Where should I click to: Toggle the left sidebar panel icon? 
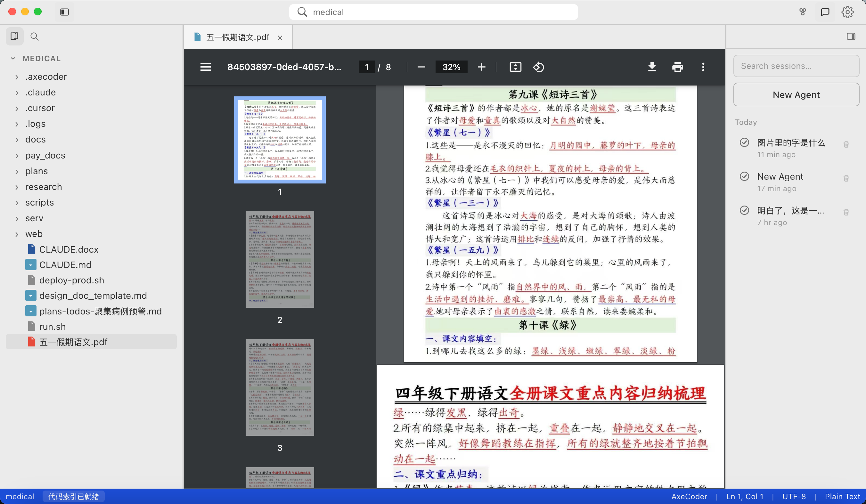(x=65, y=12)
